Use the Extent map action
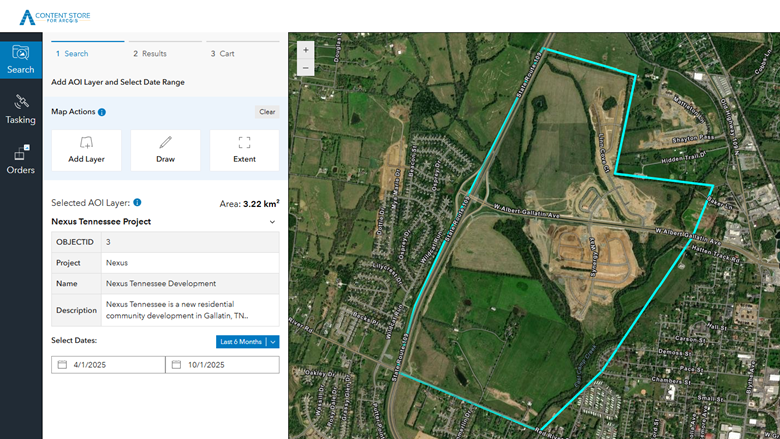Viewport: 780px width, 439px height. pyautogui.click(x=244, y=150)
